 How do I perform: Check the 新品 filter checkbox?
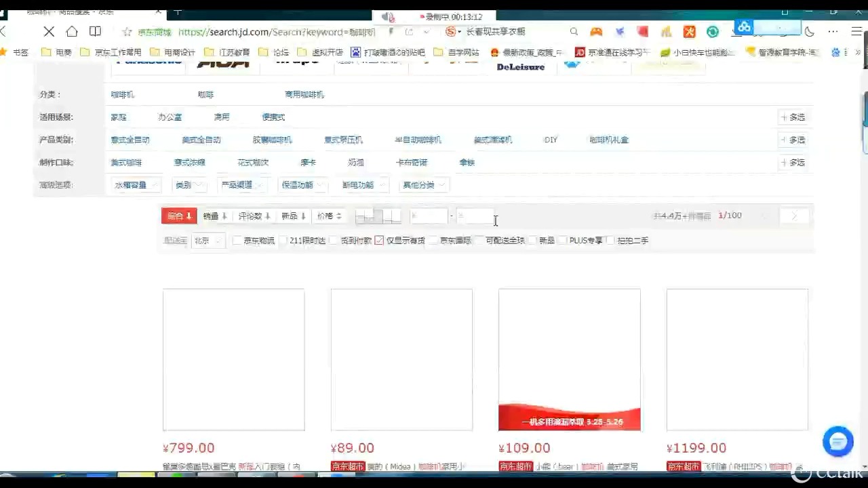[532, 241]
